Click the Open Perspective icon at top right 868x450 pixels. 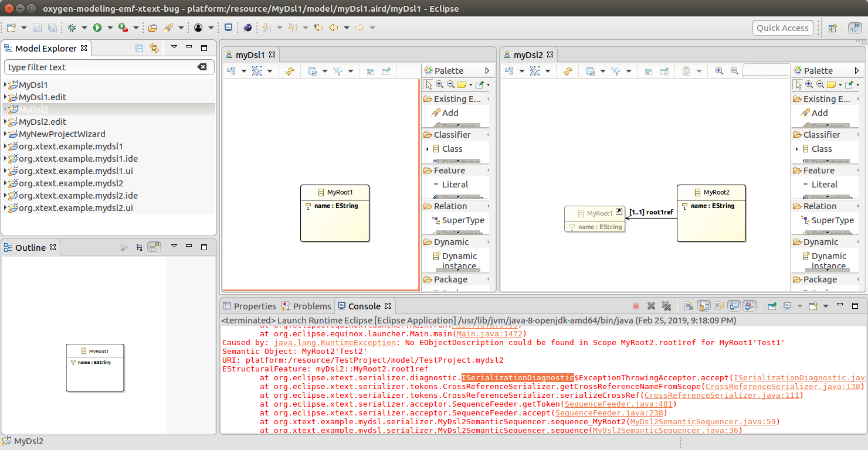point(832,28)
